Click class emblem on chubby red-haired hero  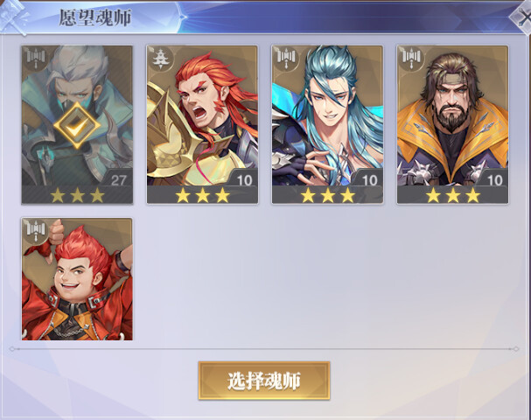coord(36,231)
